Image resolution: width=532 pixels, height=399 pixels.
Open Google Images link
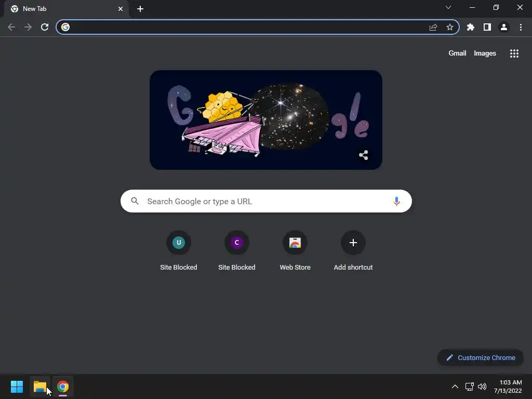click(x=485, y=54)
